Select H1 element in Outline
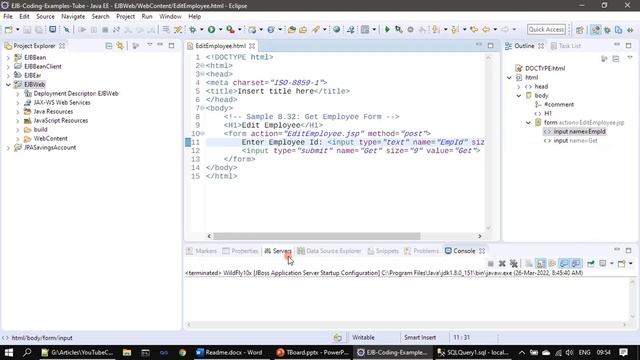This screenshot has height=360, width=640. (548, 113)
